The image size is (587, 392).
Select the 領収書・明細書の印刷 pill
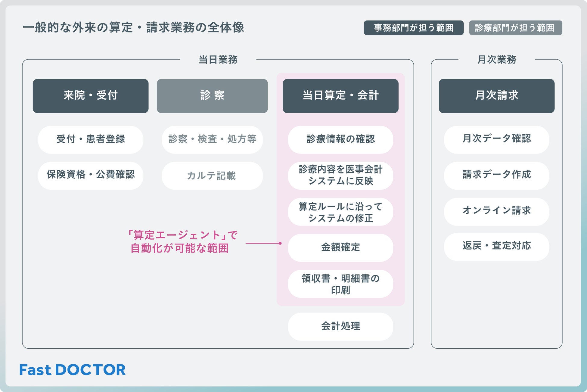(340, 284)
